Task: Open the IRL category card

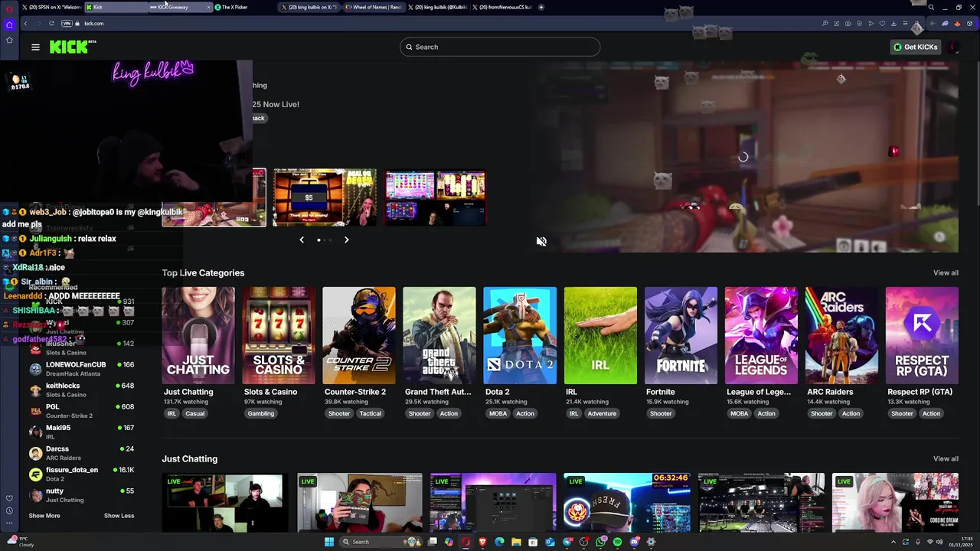Action: (600, 335)
